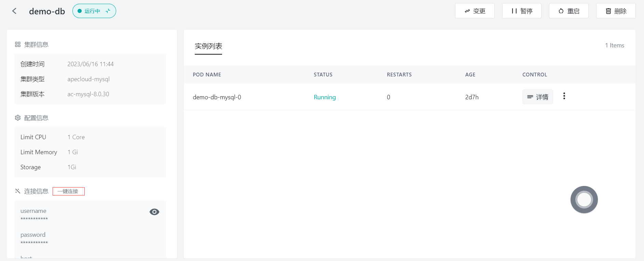Open the three-dot menu for demo-db-mysql-0
The image size is (644, 261).
pyautogui.click(x=564, y=96)
